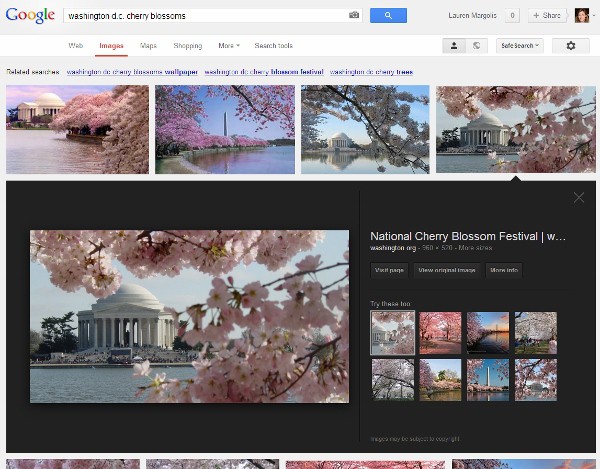
Task: Open the More sizes link
Action: point(475,248)
